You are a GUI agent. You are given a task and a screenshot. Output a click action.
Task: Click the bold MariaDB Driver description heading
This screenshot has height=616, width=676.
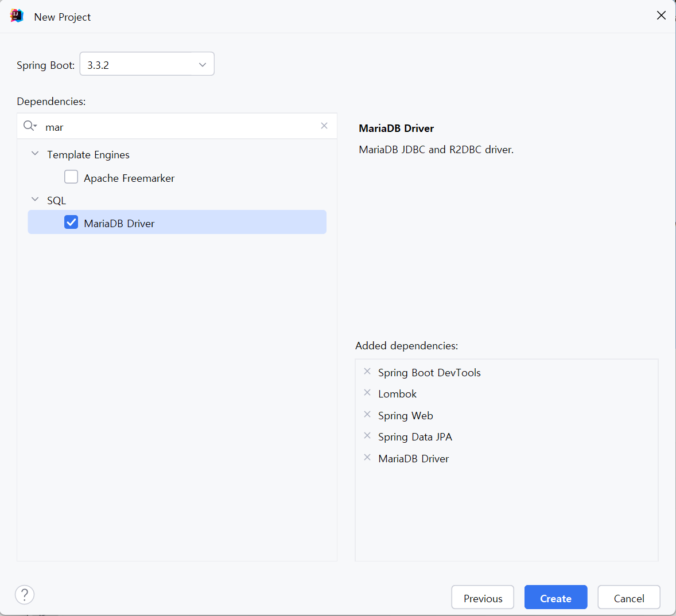click(396, 128)
